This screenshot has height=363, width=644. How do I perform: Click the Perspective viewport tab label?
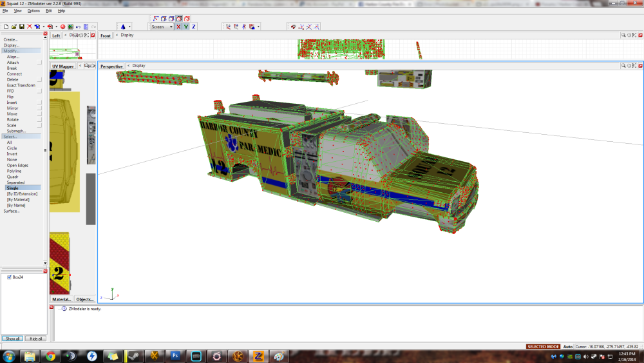pos(111,66)
